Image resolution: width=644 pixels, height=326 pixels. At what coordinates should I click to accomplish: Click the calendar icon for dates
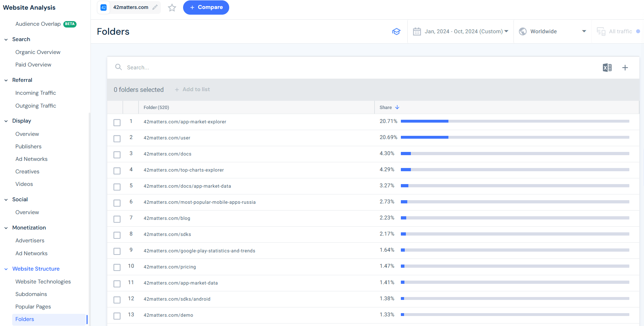(x=417, y=31)
